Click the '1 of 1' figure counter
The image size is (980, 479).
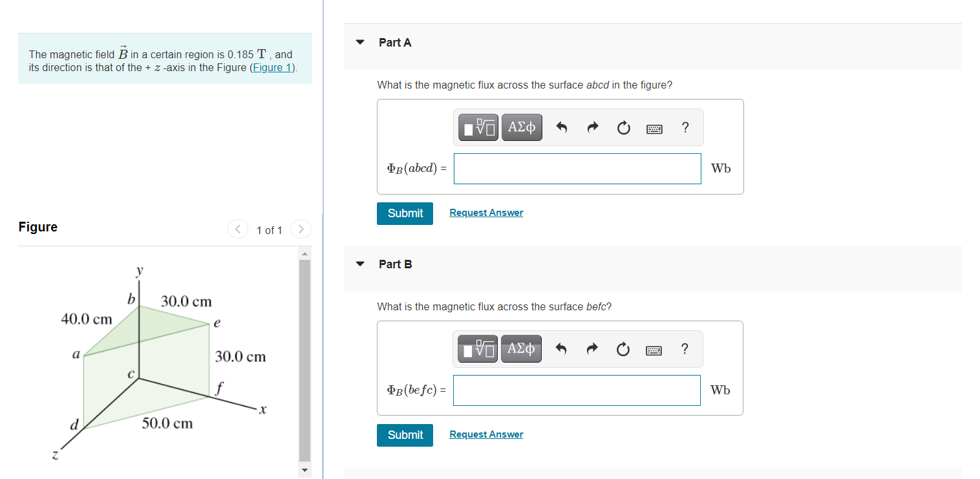pyautogui.click(x=269, y=230)
